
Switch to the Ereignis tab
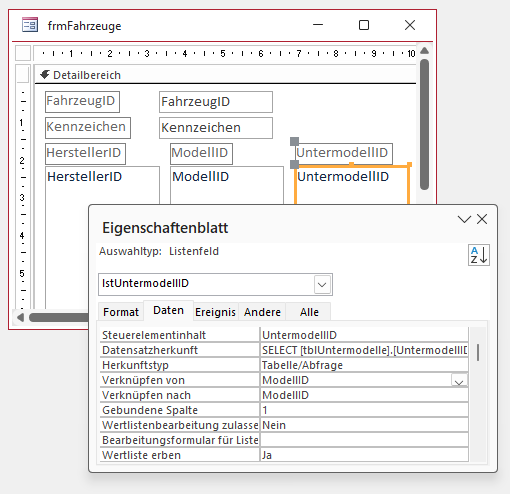pos(215,312)
